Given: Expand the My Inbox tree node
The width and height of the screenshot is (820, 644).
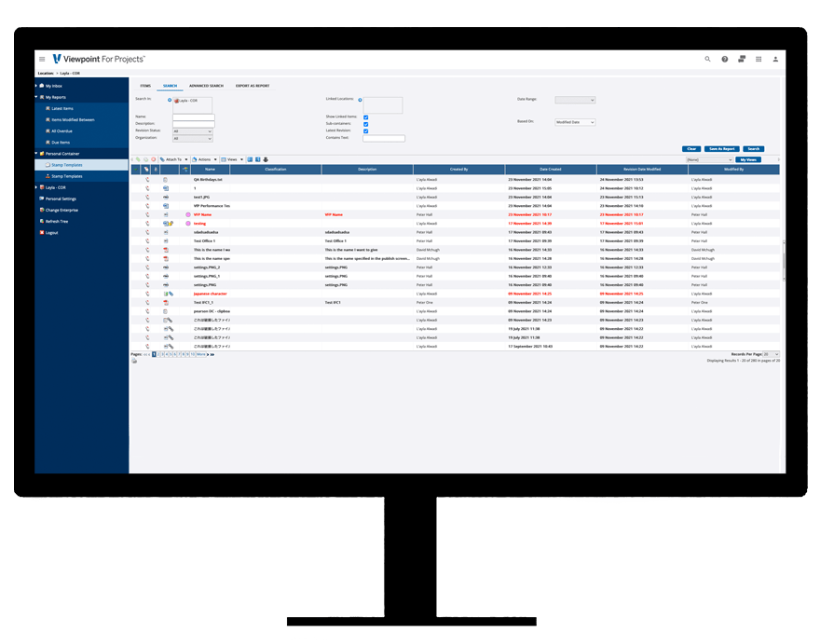Looking at the screenshot, I should [x=36, y=85].
